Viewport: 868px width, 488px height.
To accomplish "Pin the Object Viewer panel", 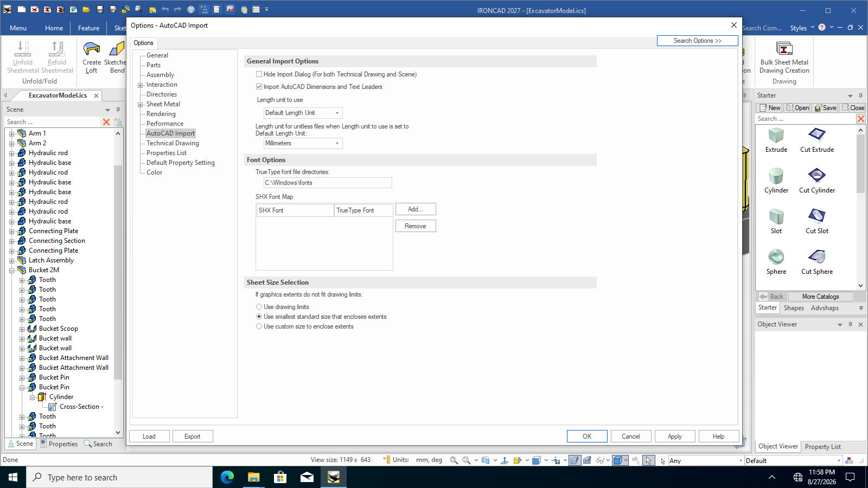I will pos(850,324).
